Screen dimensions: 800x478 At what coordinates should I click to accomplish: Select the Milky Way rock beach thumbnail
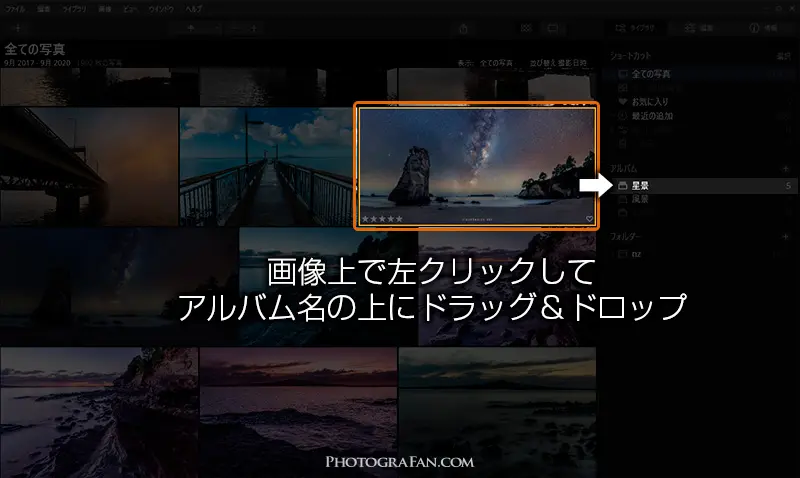coord(477,166)
